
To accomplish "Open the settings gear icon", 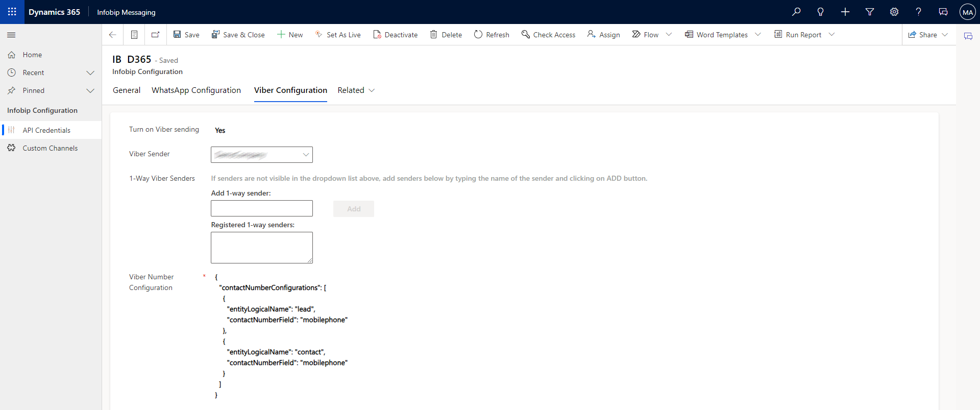I will coord(894,12).
